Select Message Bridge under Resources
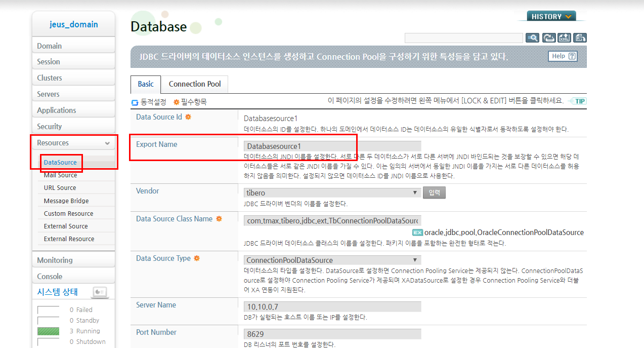644x348 pixels. coord(66,201)
